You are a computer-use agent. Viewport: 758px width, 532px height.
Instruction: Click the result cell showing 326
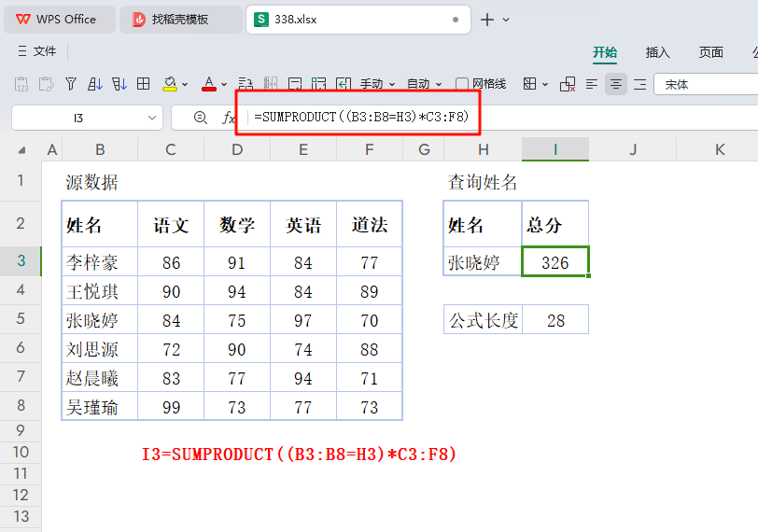pos(554,262)
